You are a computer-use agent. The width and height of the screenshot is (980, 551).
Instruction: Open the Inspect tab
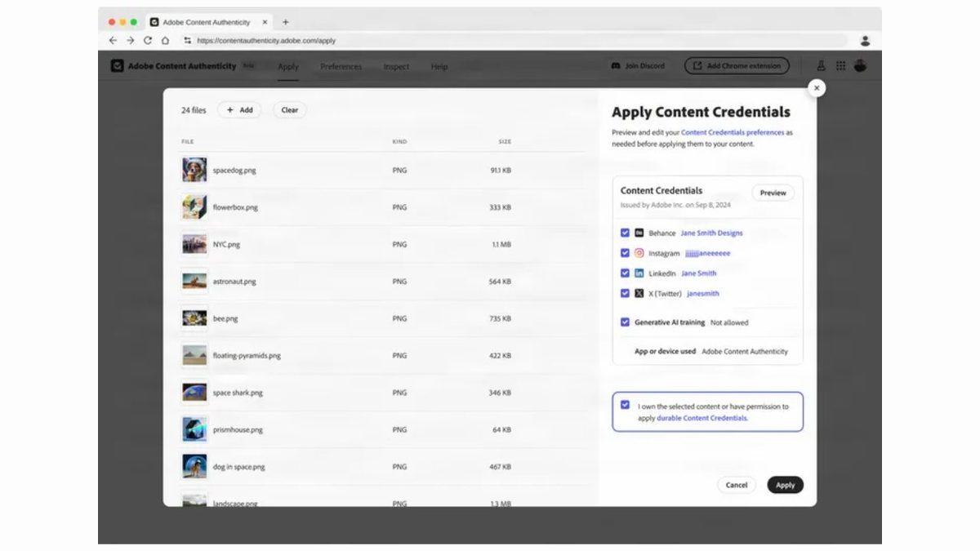396,67
